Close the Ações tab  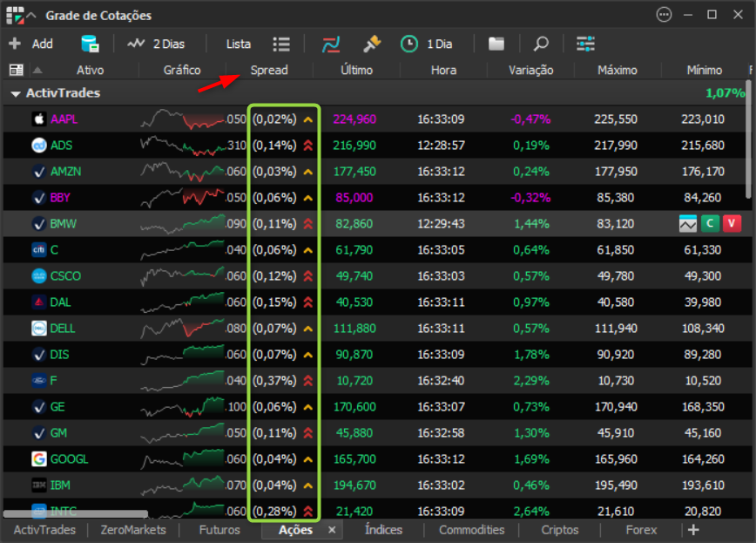click(332, 530)
